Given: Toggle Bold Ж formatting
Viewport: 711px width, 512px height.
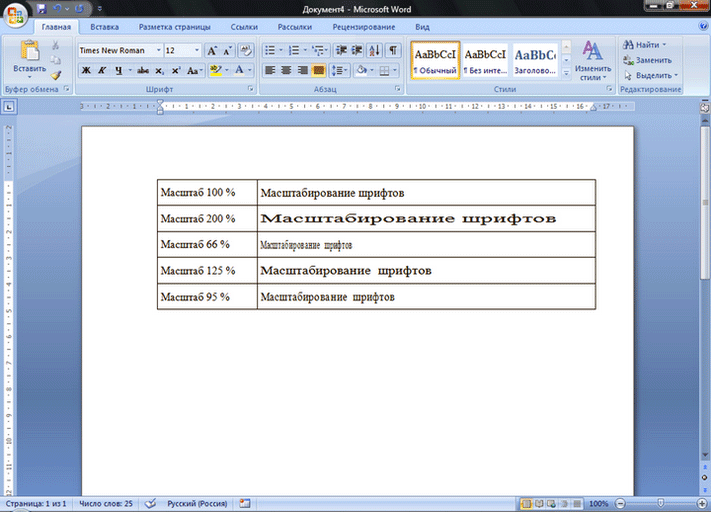Looking at the screenshot, I should coord(86,70).
